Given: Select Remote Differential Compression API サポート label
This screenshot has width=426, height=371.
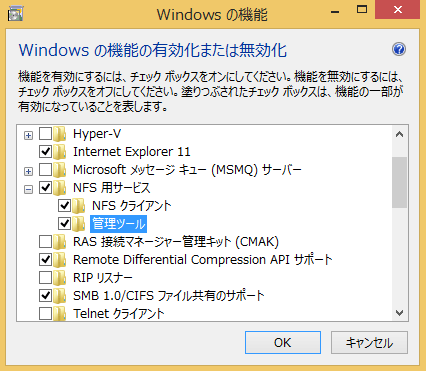Looking at the screenshot, I should tap(203, 260).
